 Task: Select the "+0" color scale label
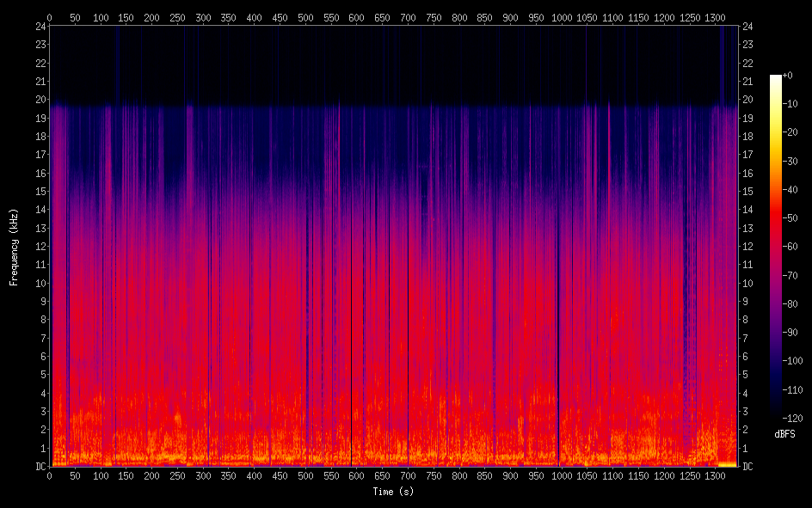(787, 76)
